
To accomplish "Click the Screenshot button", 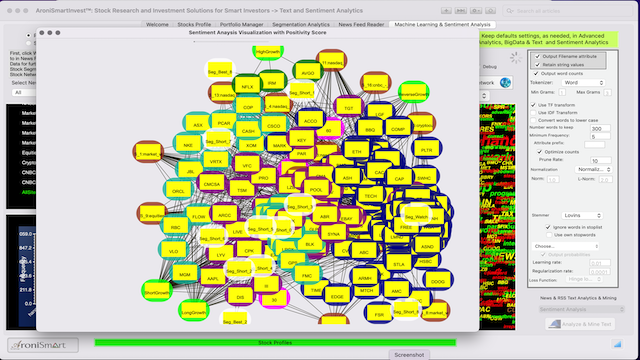I will [x=409, y=355].
